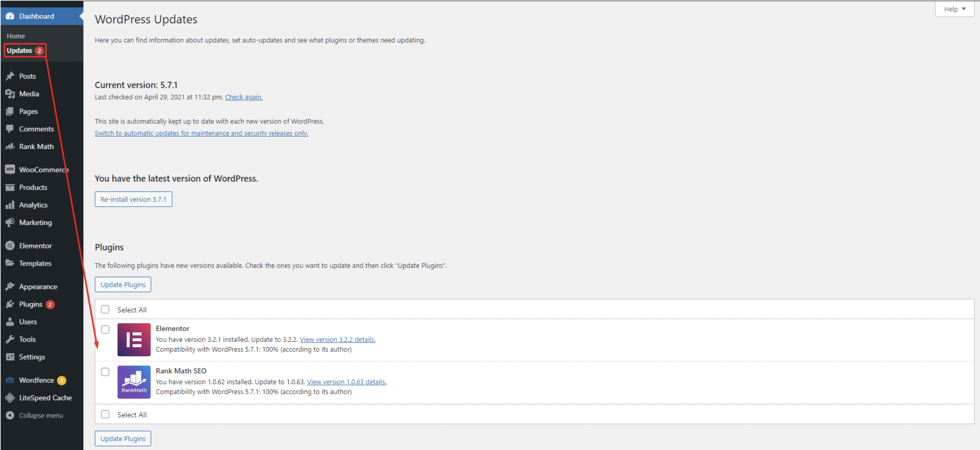980x450 pixels.
Task: Check the Elementor plugin checkbox
Action: click(x=105, y=329)
